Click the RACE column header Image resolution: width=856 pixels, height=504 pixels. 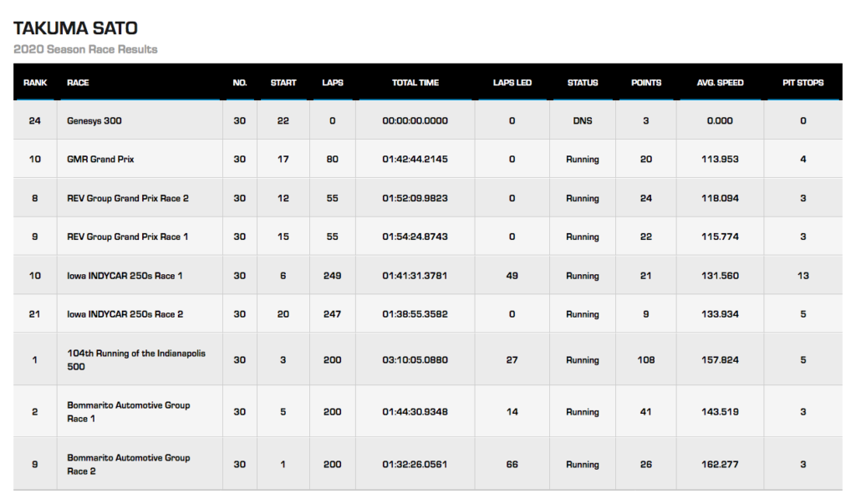pyautogui.click(x=78, y=83)
